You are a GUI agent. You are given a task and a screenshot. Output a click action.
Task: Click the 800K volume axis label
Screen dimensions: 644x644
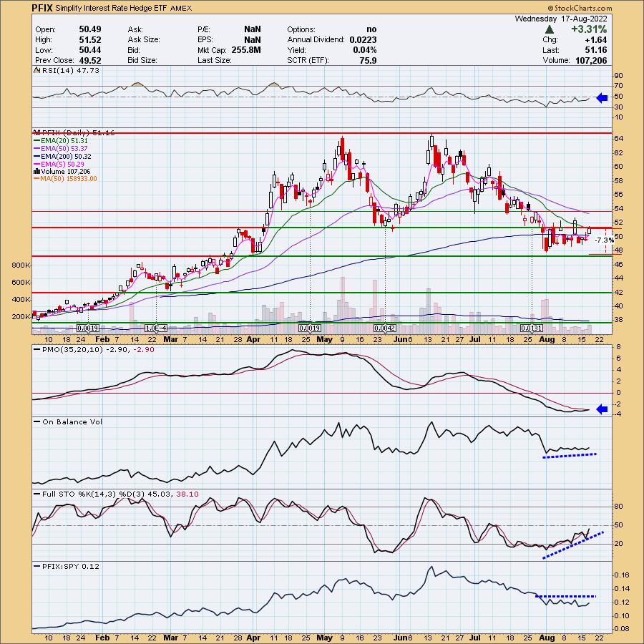coord(21,265)
